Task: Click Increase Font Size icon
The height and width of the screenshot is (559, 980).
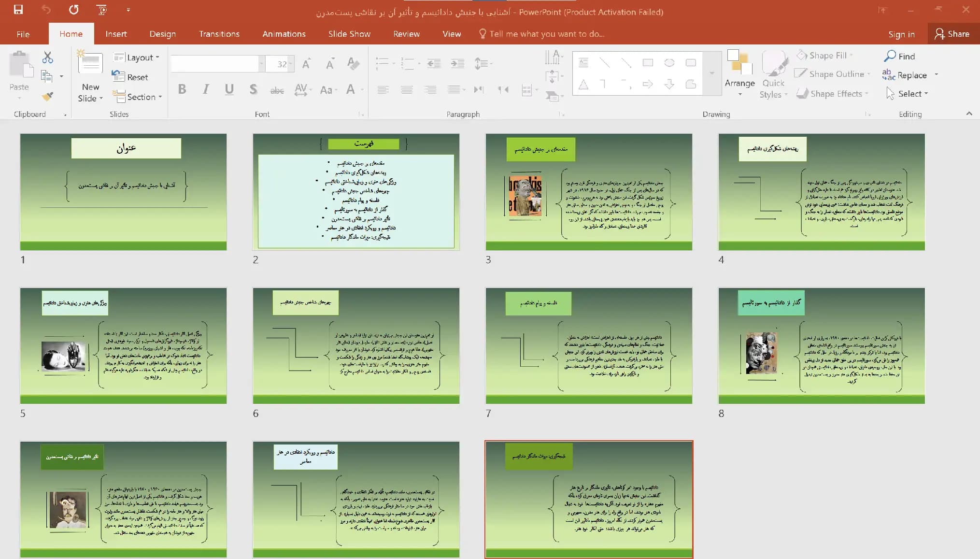Action: (x=306, y=64)
